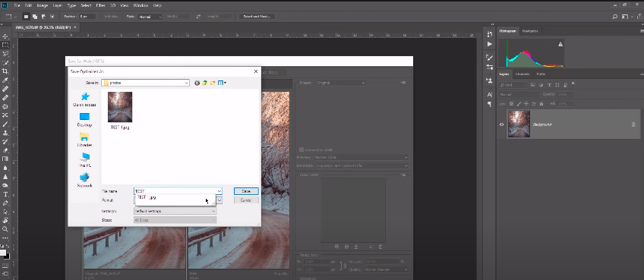Select the Subtract from selection mode icon
Image resolution: width=644 pixels, height=280 pixels.
(x=43, y=17)
